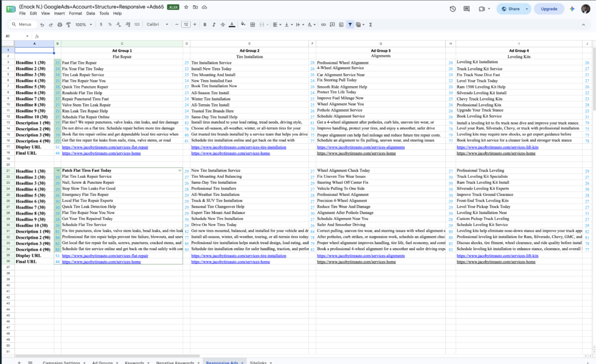Toggle italic formatting
596x364 pixels.
[214, 24]
